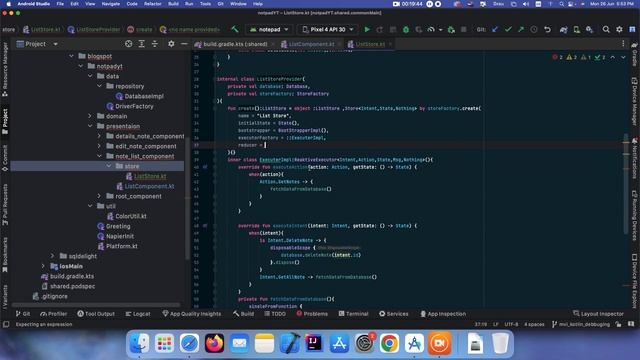The image size is (640, 360).
Task: Collapse the data folder
Action: [x=90, y=76]
